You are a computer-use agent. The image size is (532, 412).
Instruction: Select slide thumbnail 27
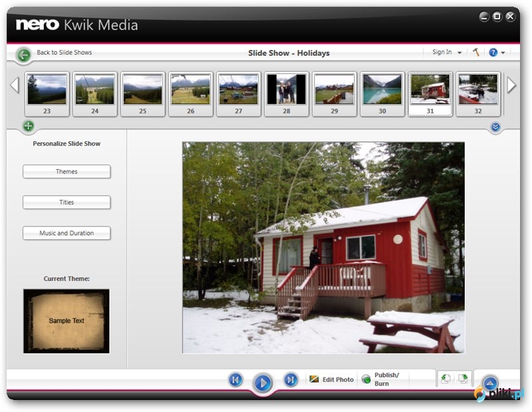coord(239,94)
